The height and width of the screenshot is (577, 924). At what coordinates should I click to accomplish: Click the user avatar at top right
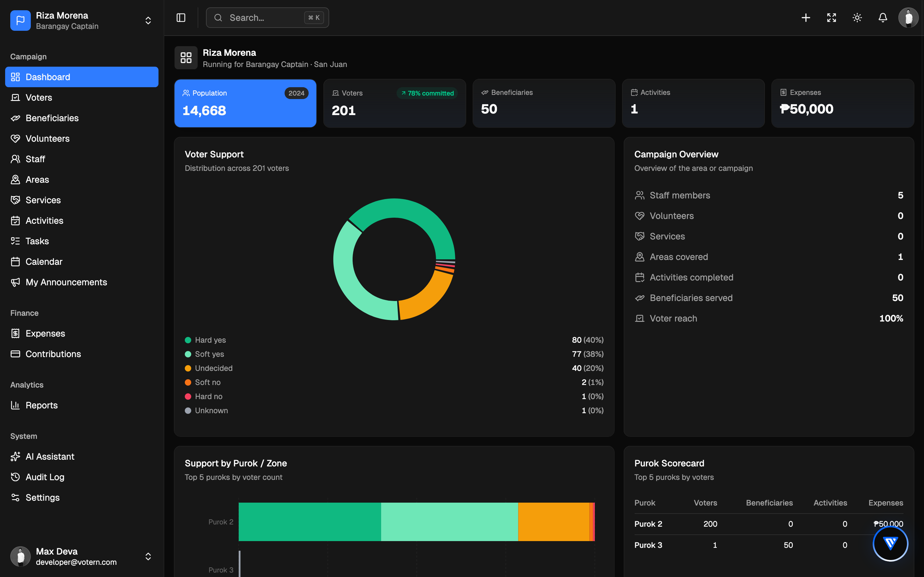coord(908,18)
